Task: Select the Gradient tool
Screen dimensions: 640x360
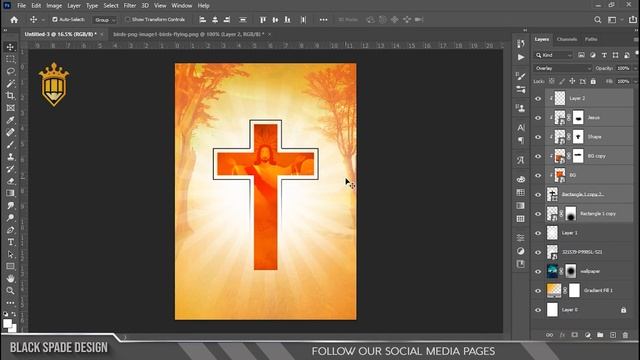Action: pos(11,193)
